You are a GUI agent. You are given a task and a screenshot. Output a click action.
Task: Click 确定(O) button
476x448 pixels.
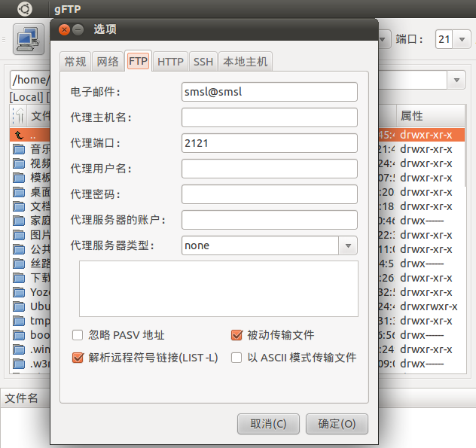click(x=337, y=424)
